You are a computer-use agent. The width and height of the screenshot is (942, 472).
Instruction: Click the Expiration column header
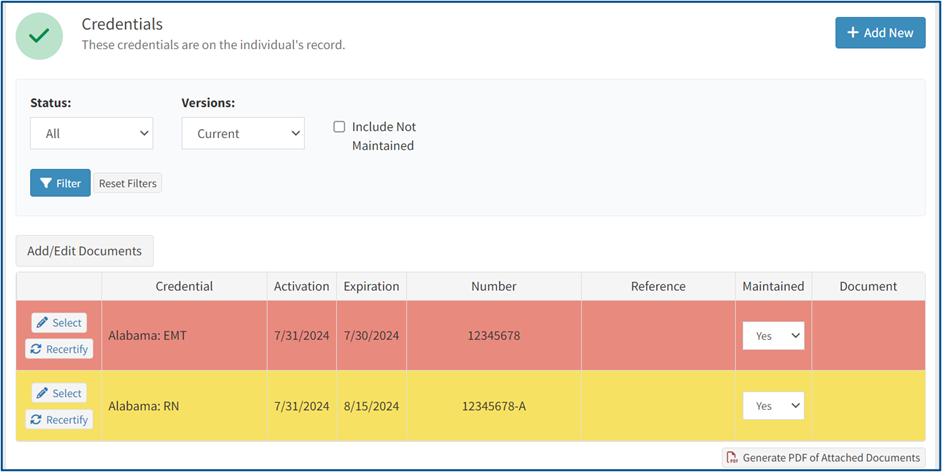coord(371,286)
